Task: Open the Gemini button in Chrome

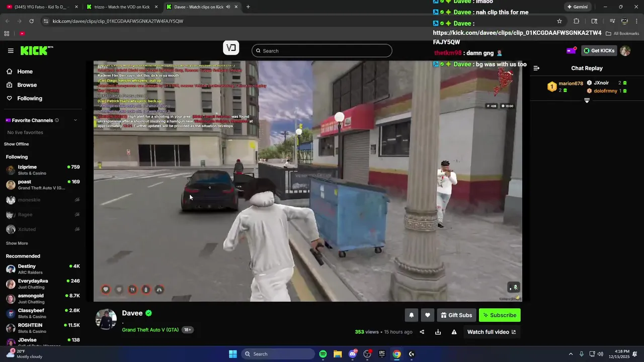Action: coord(577,7)
